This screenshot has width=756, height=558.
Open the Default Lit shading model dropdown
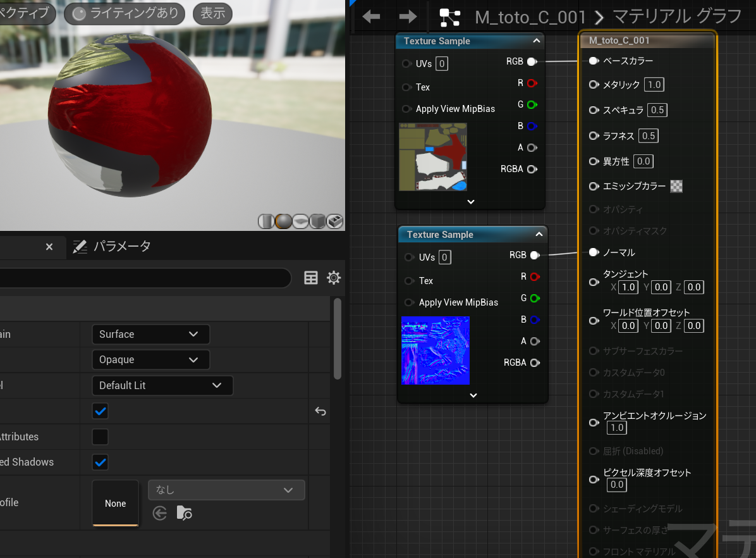pos(162,385)
